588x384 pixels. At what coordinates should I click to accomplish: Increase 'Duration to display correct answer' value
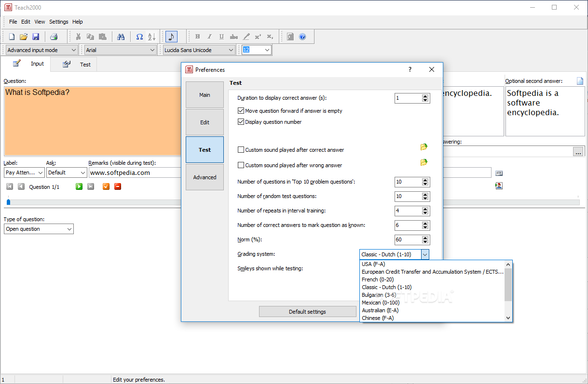coord(425,96)
